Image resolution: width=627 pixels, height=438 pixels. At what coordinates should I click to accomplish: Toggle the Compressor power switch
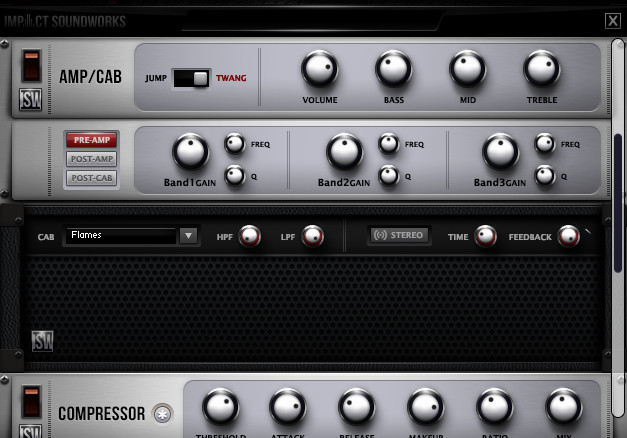point(32,402)
